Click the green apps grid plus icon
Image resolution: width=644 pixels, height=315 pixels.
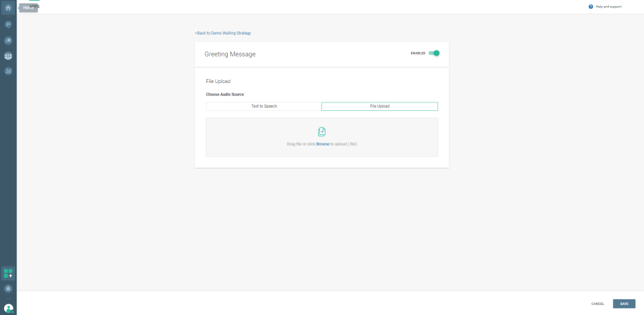point(8,273)
